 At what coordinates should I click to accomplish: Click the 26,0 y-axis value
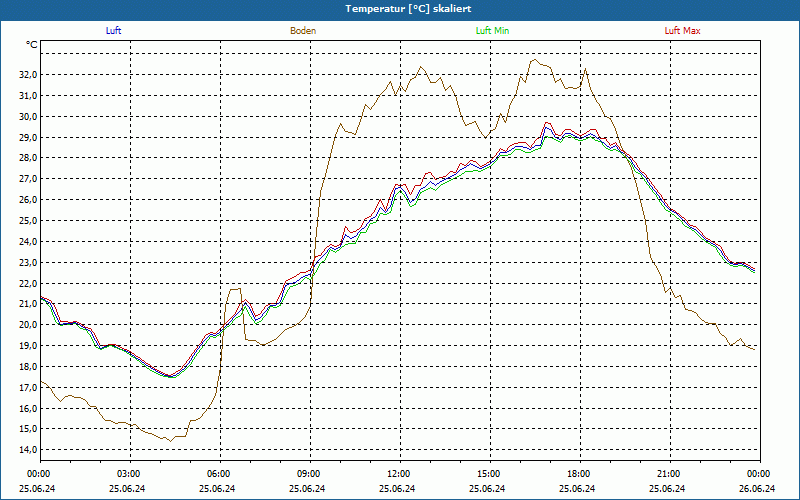[x=29, y=200]
